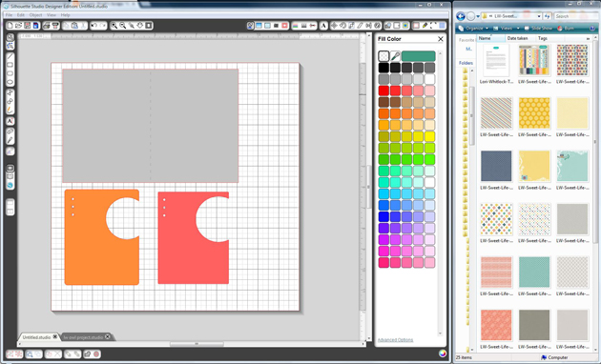This screenshot has height=364, width=601.
Task: Select the navy blue dotted paper thumbnail
Action: (x=496, y=166)
